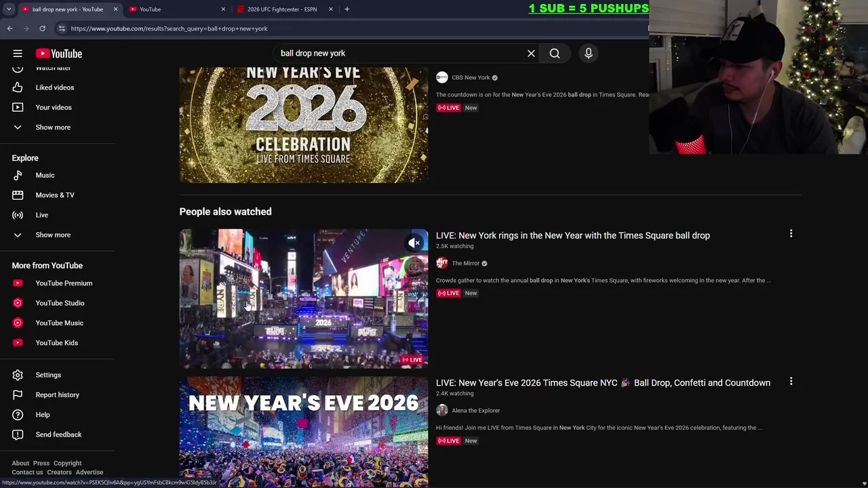Screen dimensions: 868x488
Task: Open Send feedback in sidebar
Action: tap(58, 434)
